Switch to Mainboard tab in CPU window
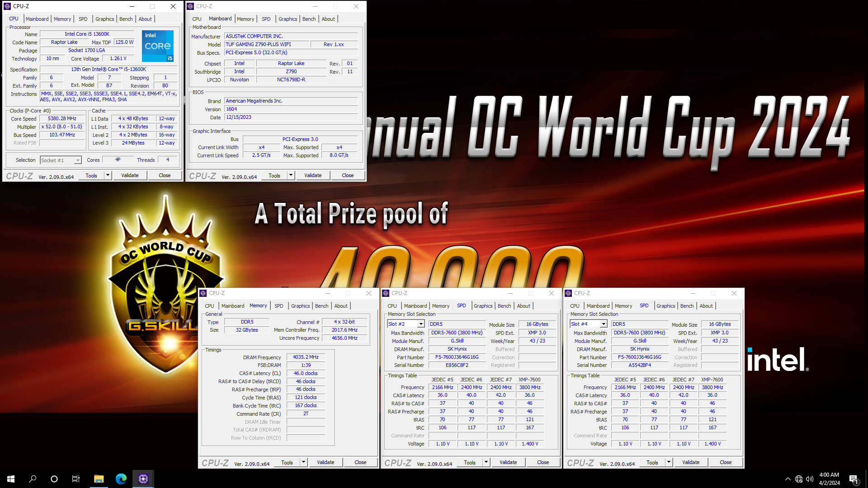This screenshot has width=868, height=488. pos(37,19)
